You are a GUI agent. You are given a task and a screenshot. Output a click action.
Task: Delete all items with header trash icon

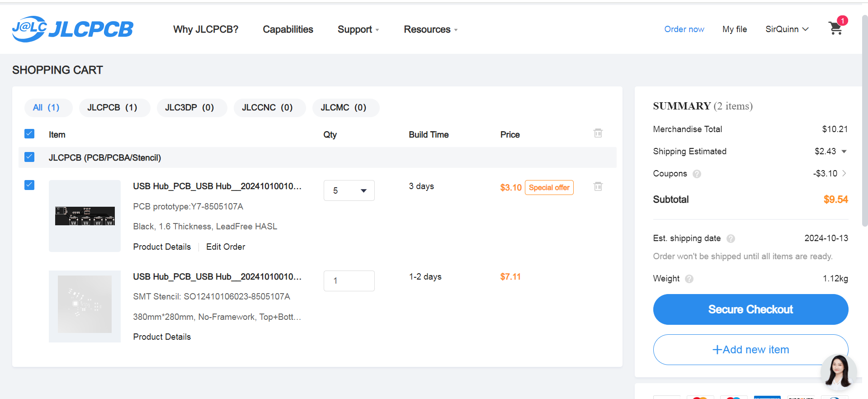[x=598, y=133]
